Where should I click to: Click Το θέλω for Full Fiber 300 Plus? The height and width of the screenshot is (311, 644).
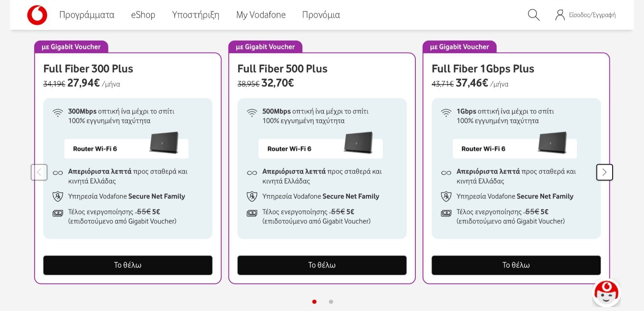click(128, 265)
